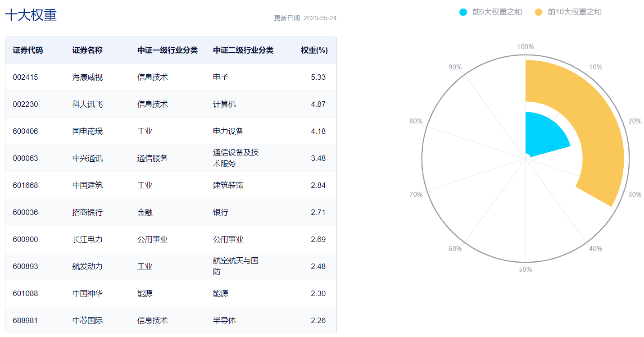Select security code 600406
This screenshot has height=337, width=644.
[25, 132]
